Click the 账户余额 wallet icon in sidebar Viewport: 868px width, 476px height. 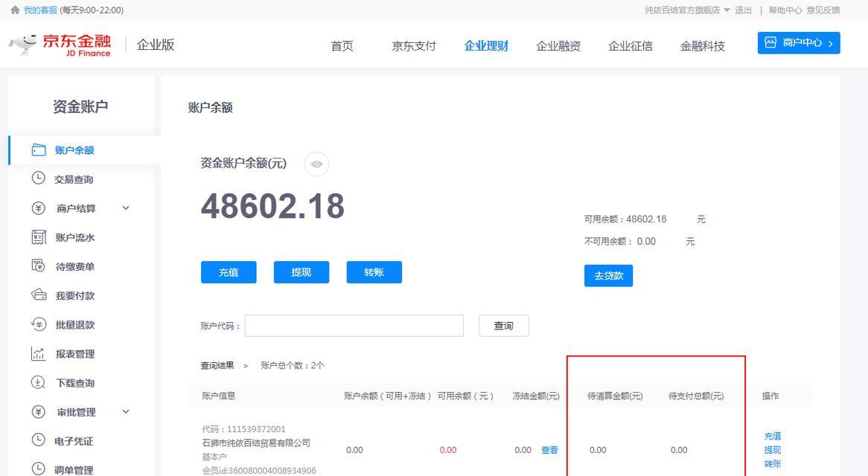pos(39,149)
